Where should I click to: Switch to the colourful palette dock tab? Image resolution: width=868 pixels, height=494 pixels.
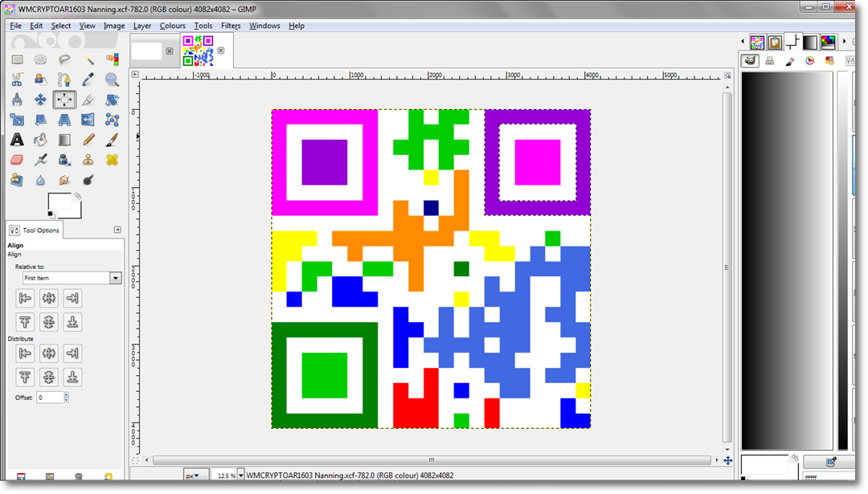[828, 42]
